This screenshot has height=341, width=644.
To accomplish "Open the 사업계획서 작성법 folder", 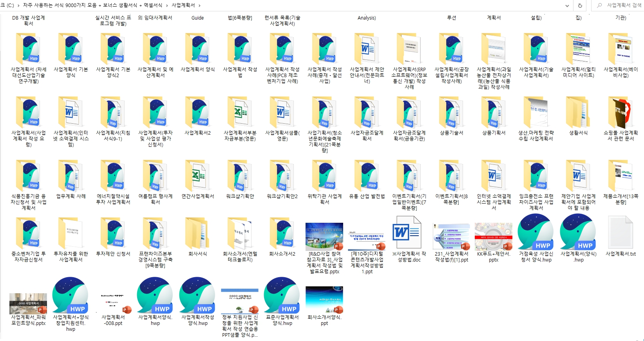I will pyautogui.click(x=240, y=49).
